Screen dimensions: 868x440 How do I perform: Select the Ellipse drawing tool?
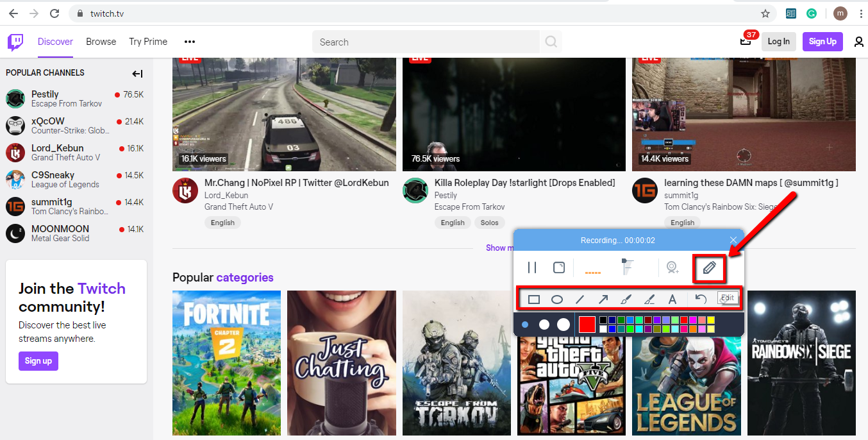click(x=556, y=299)
